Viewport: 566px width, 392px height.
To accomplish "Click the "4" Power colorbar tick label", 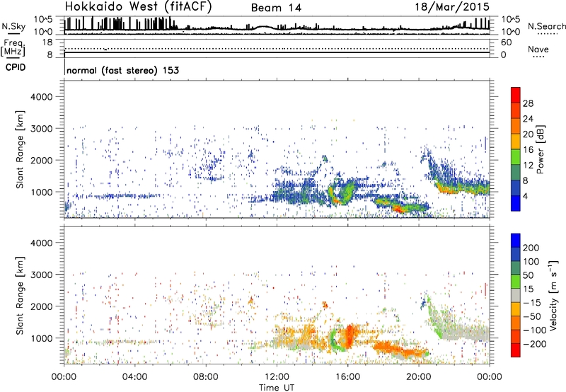I will pyautogui.click(x=526, y=196).
